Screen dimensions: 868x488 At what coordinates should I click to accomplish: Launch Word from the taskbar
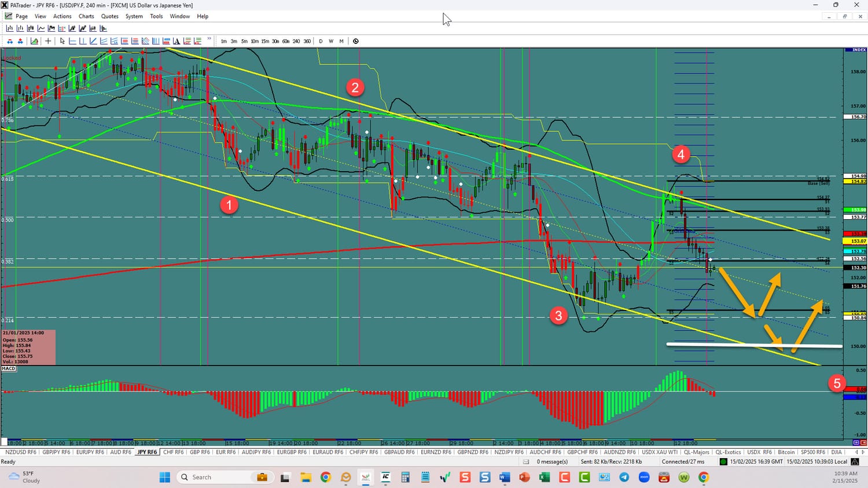[505, 477]
